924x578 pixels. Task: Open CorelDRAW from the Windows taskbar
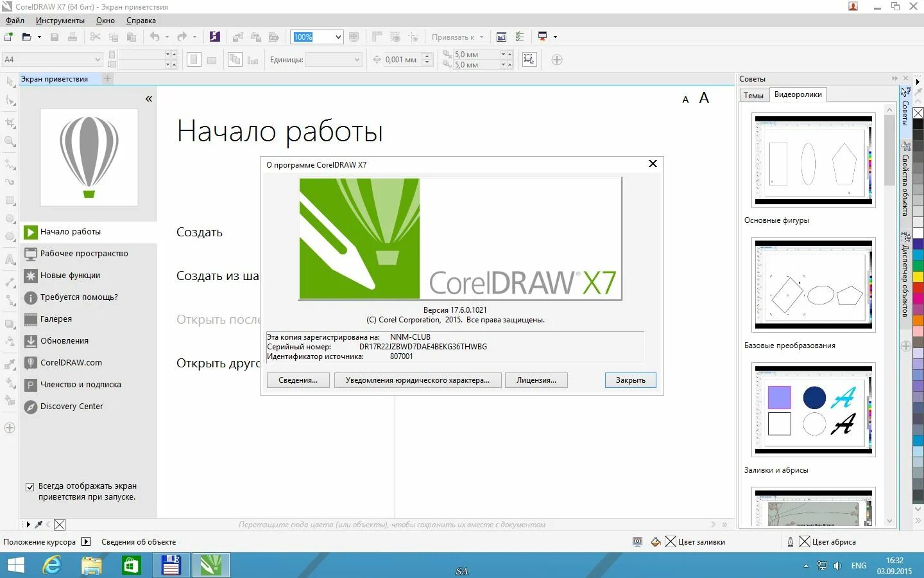pos(211,565)
